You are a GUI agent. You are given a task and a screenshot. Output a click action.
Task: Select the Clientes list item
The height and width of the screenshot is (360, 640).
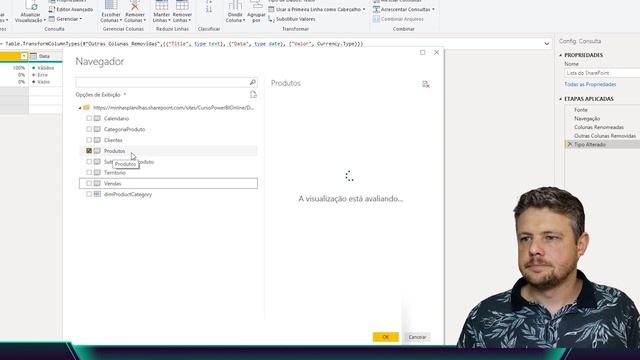point(113,140)
